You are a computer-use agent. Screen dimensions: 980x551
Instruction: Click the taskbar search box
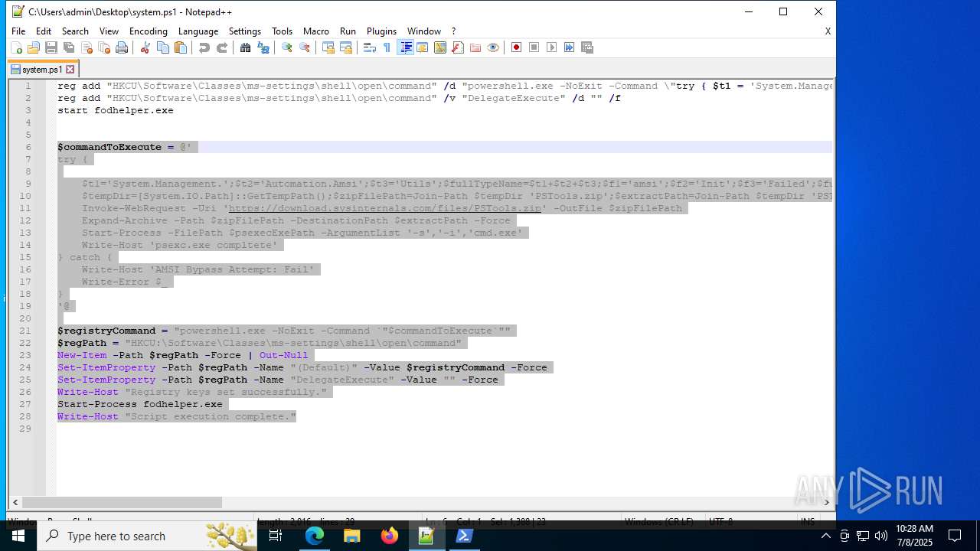point(147,536)
